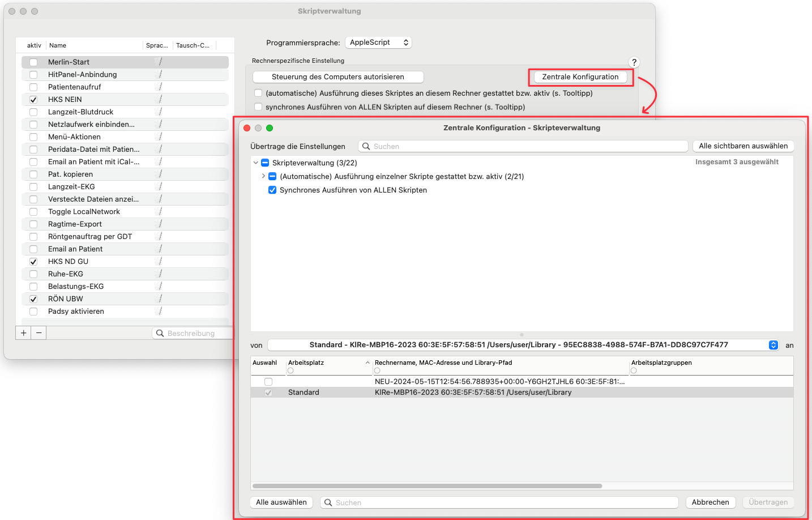
Task: Click the bottom Suchen search field
Action: (x=499, y=502)
